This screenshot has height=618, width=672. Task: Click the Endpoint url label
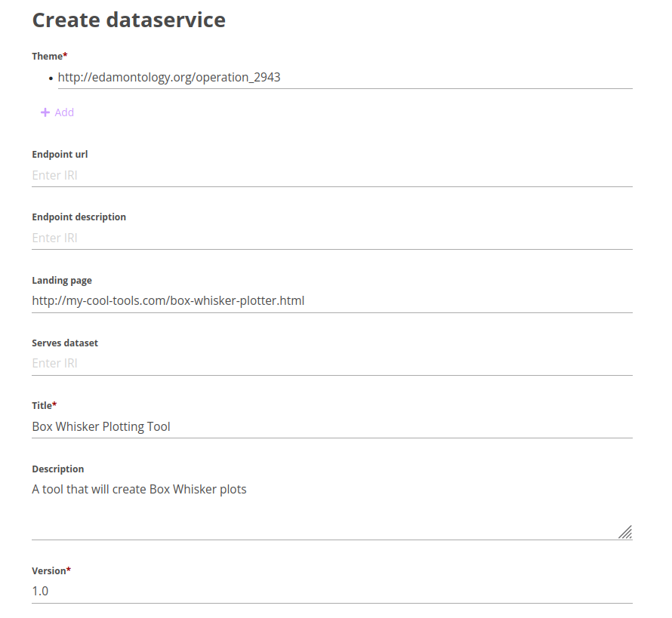coord(60,155)
